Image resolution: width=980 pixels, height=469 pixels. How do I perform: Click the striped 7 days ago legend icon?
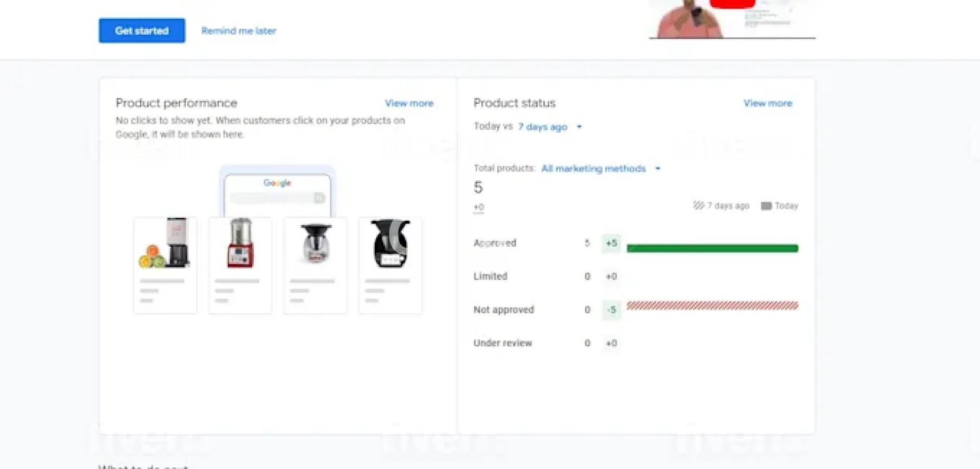(698, 205)
